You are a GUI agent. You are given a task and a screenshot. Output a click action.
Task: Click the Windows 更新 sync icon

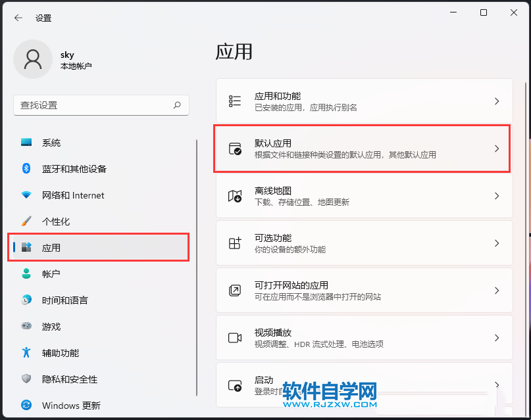[x=26, y=406]
